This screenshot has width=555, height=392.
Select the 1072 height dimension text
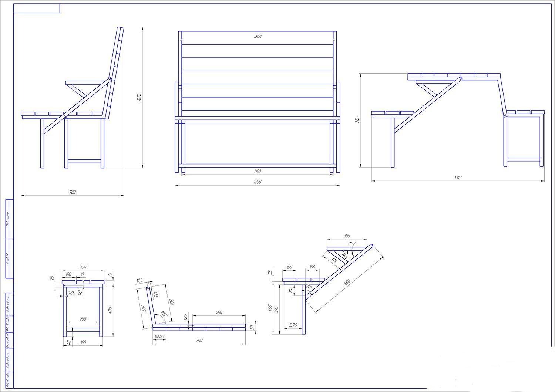(x=139, y=97)
